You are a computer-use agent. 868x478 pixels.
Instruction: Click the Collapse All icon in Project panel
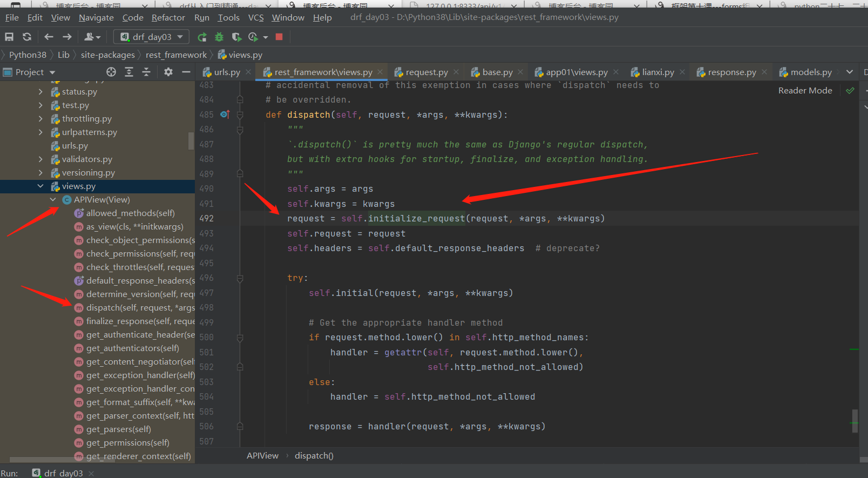click(x=146, y=72)
